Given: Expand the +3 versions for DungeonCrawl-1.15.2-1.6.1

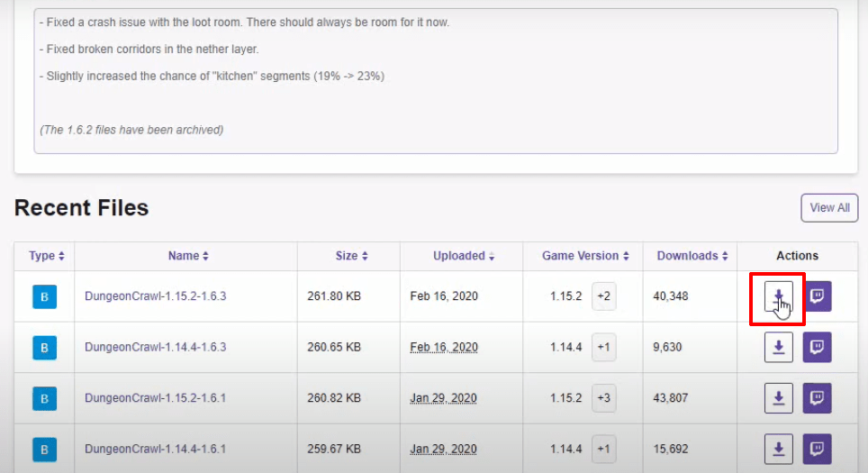Looking at the screenshot, I should coord(603,398).
